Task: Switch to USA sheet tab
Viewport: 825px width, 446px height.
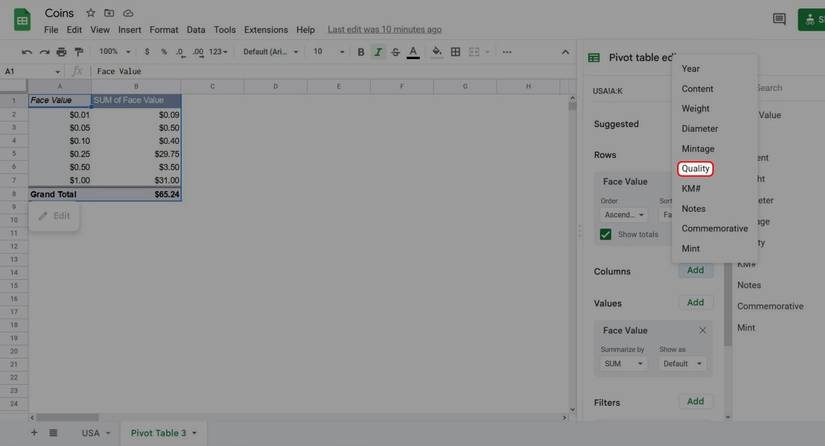Action: 90,433
